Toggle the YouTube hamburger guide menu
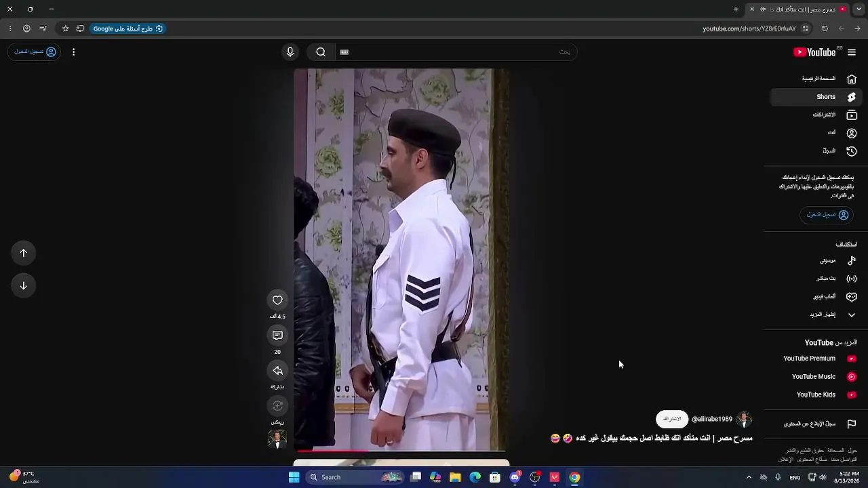The height and width of the screenshot is (488, 868). [x=852, y=52]
